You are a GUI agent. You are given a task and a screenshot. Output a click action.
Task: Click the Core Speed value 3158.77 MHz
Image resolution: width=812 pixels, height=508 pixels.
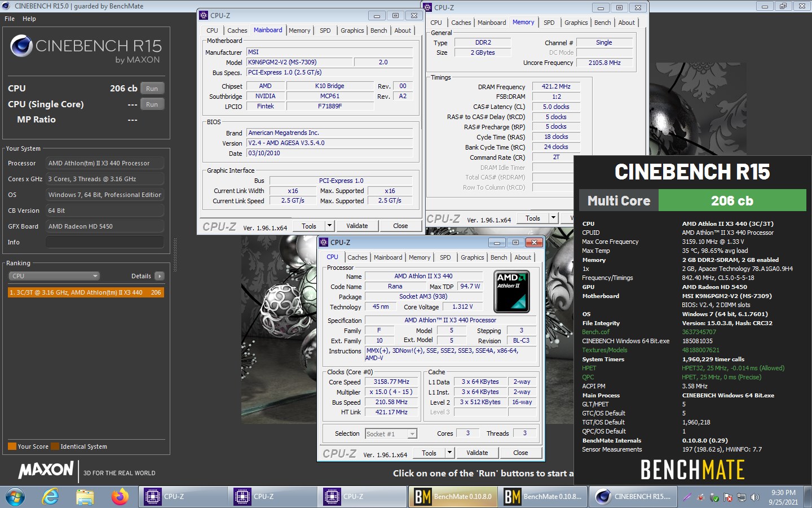click(391, 382)
